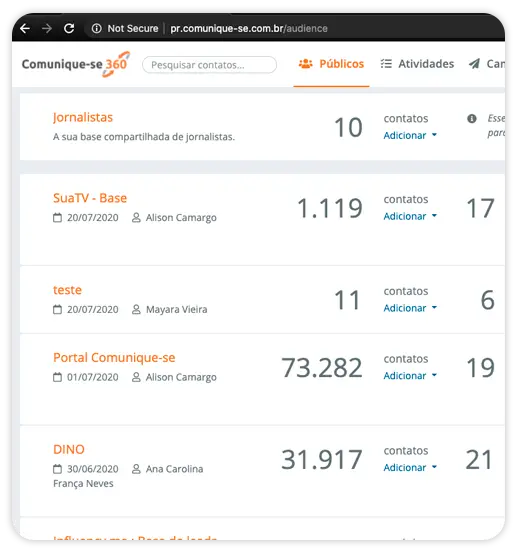
Task: Click user icon in Portal Comunique-se row
Action: tap(136, 377)
